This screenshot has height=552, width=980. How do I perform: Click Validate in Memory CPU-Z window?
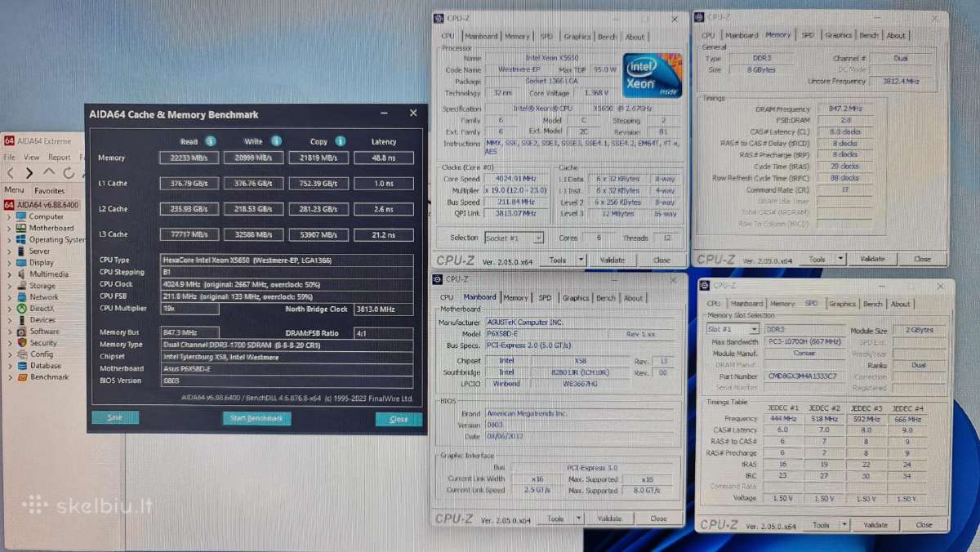[x=872, y=259]
